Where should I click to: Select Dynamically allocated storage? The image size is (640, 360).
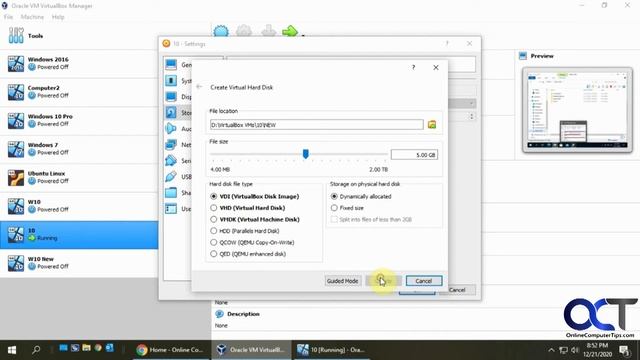coord(334,196)
